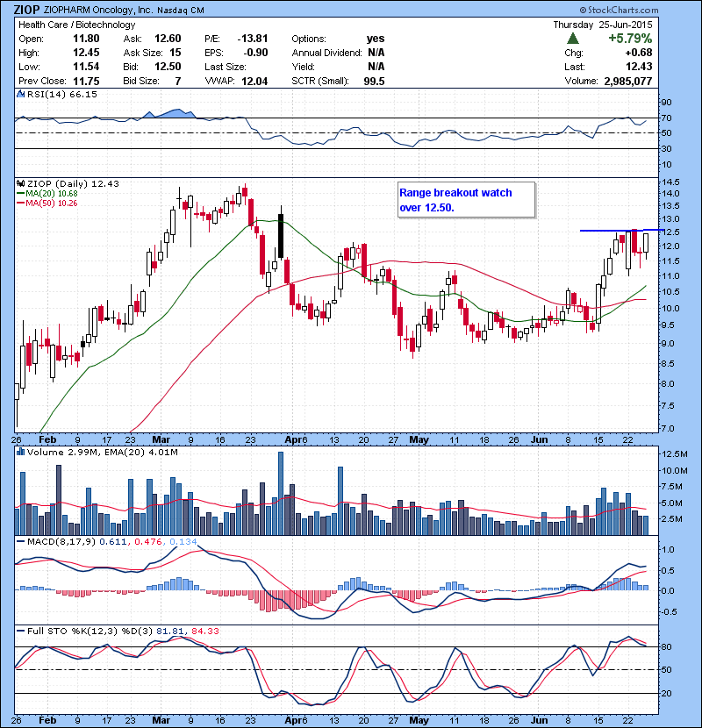Click the RSI(14) 66.15 indicator label

(62, 94)
